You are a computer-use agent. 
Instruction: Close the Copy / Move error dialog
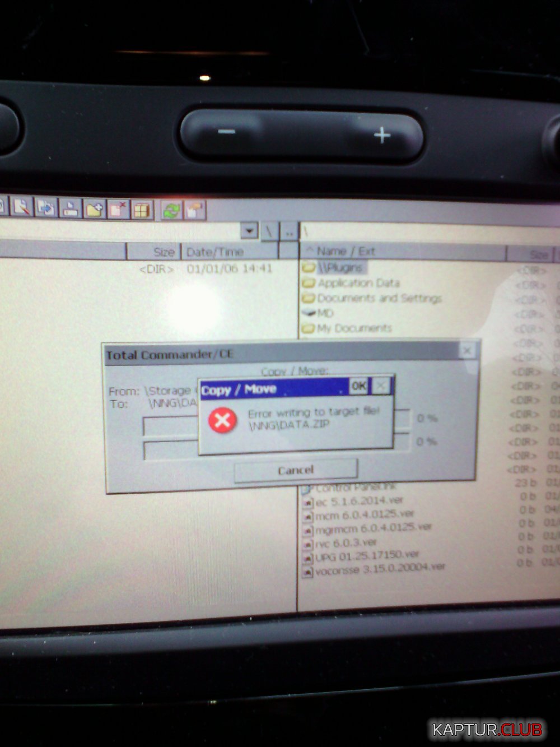[380, 386]
